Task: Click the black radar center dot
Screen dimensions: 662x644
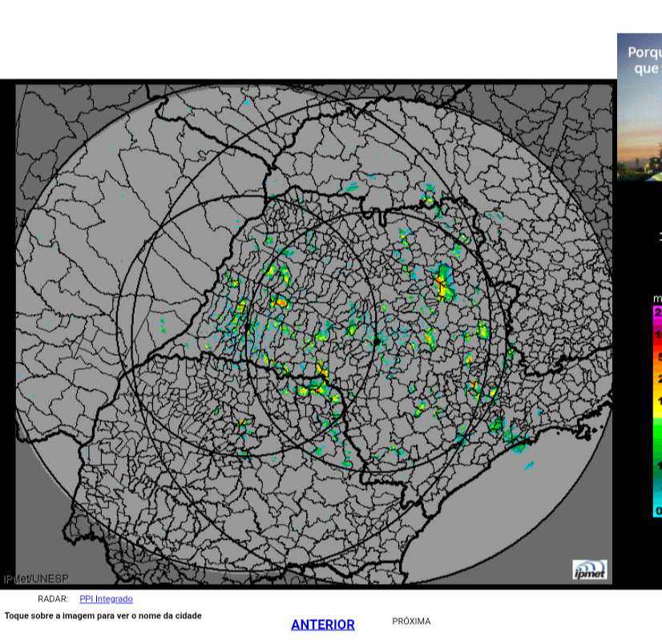Action: (x=377, y=341)
